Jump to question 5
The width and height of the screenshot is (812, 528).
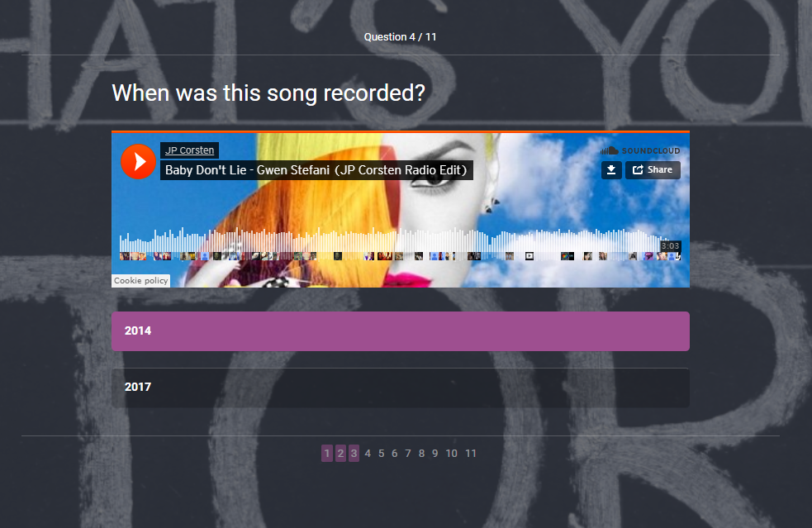[381, 454]
